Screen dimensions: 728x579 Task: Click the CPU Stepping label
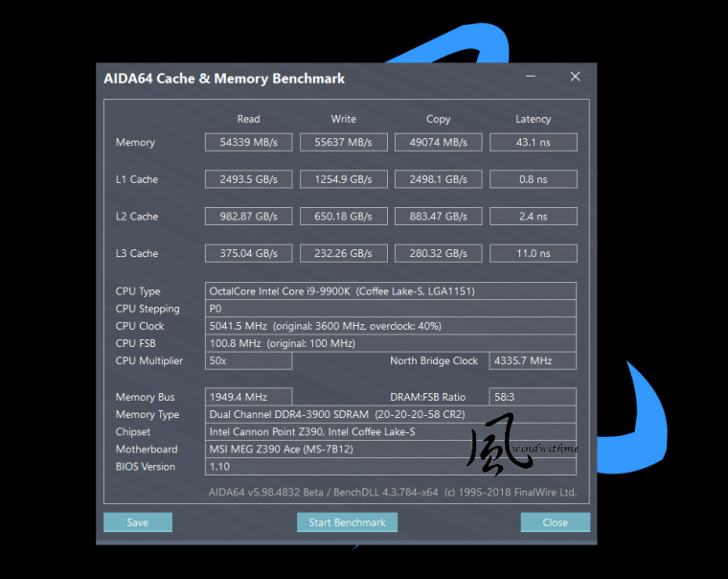pyautogui.click(x=148, y=309)
